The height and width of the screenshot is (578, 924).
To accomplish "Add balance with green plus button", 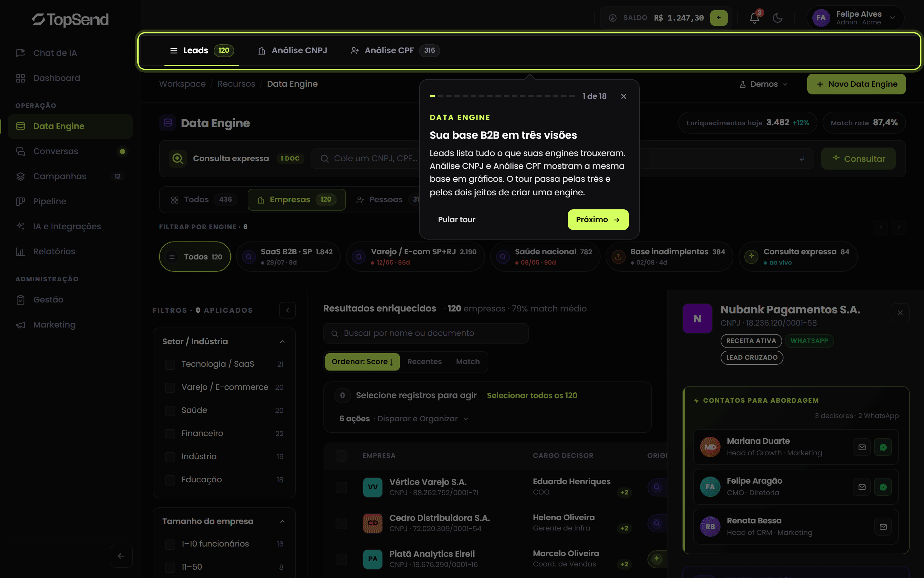I will [719, 18].
